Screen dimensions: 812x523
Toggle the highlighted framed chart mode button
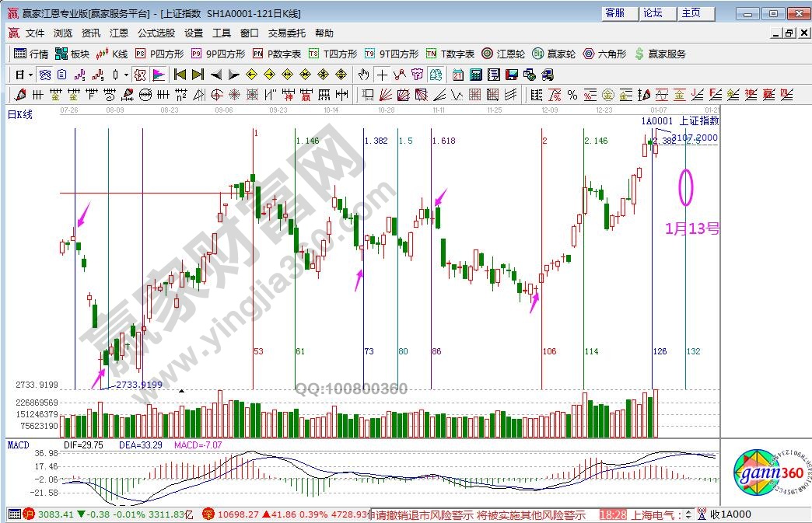point(140,75)
